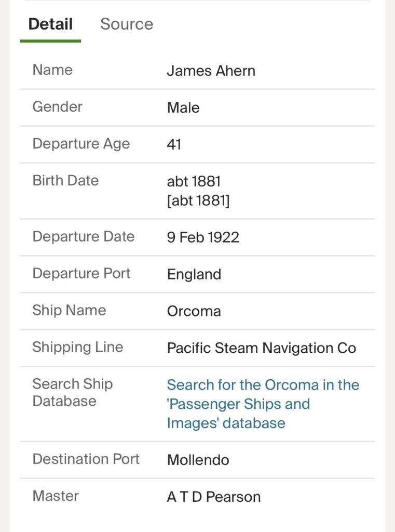Click the Birth Date field label
This screenshot has width=395, height=532.
[x=65, y=180]
